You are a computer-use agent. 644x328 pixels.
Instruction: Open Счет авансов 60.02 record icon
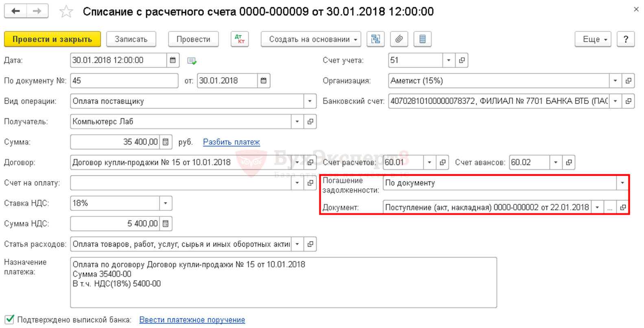[x=569, y=162]
